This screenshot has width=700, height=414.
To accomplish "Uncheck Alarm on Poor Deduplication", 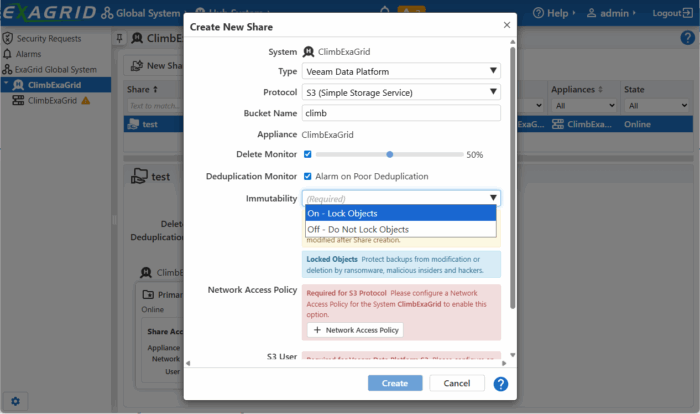I will click(308, 176).
